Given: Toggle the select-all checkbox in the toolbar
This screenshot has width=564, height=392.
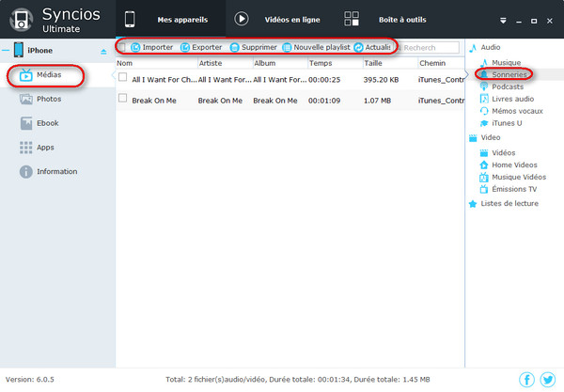Looking at the screenshot, I should [x=122, y=47].
